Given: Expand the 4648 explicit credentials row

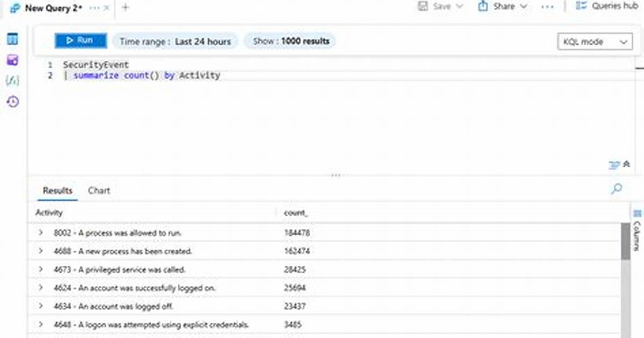Looking at the screenshot, I should pos(41,324).
